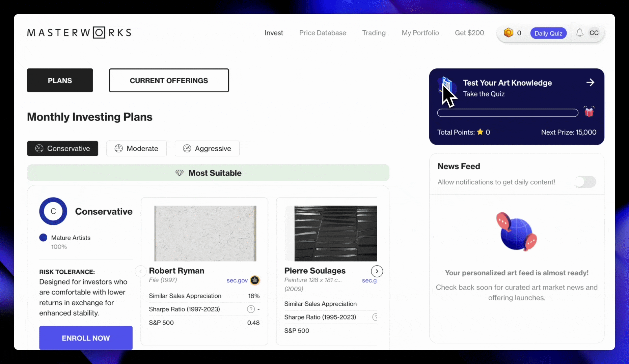Click the globe chat illustration in News Feed
Screen dimensions: 629x364
(x=517, y=232)
